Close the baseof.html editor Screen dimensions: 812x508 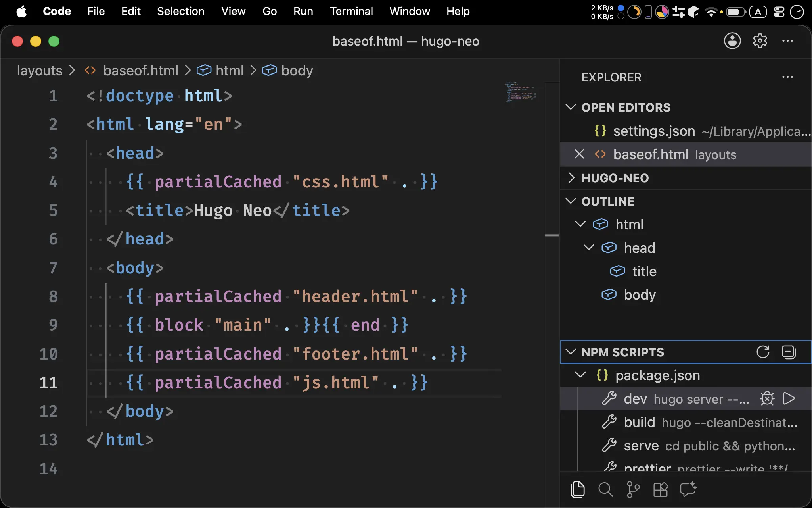pos(579,154)
